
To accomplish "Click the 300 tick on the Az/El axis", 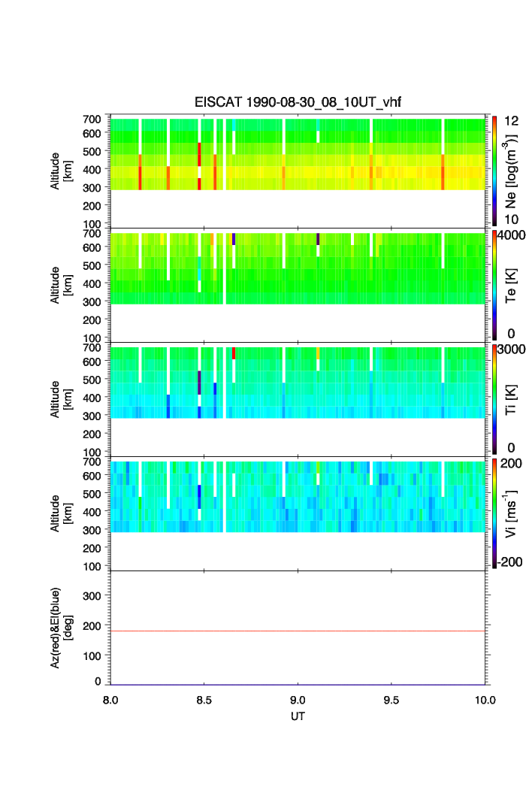I will 92,596.
